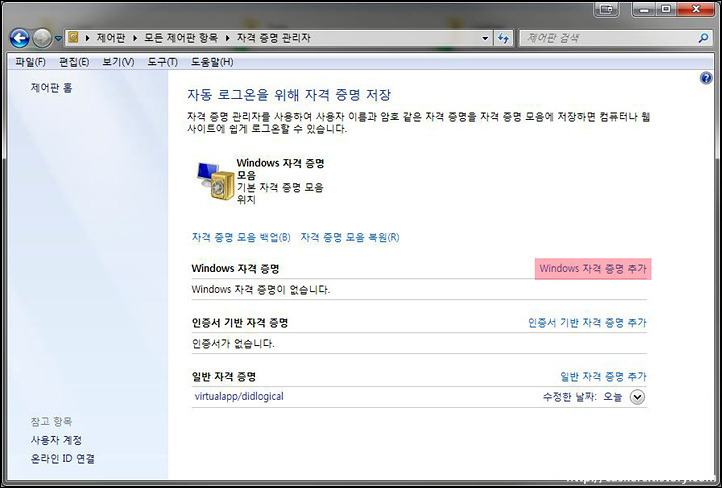Expand virtualapp/didlogical details chevron
This screenshot has height=488, width=722.
pyautogui.click(x=637, y=397)
